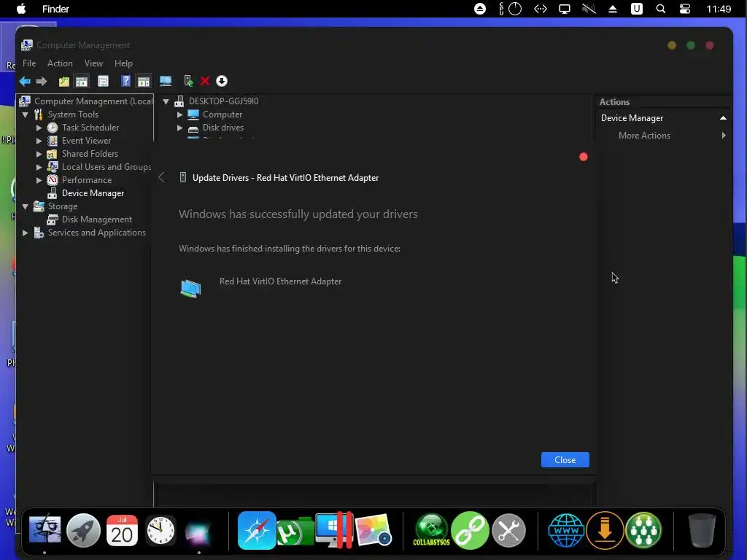Expand the Task Scheduler node
Image resolution: width=747 pixels, height=560 pixels.
(39, 128)
